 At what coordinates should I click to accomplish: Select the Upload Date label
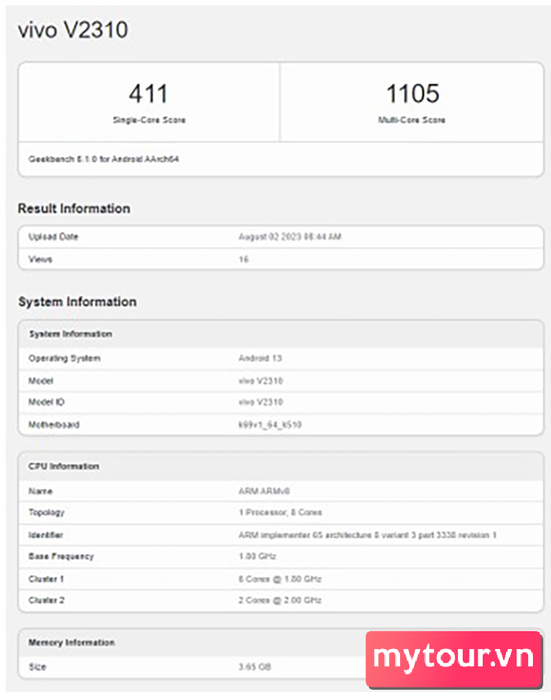[x=53, y=237]
